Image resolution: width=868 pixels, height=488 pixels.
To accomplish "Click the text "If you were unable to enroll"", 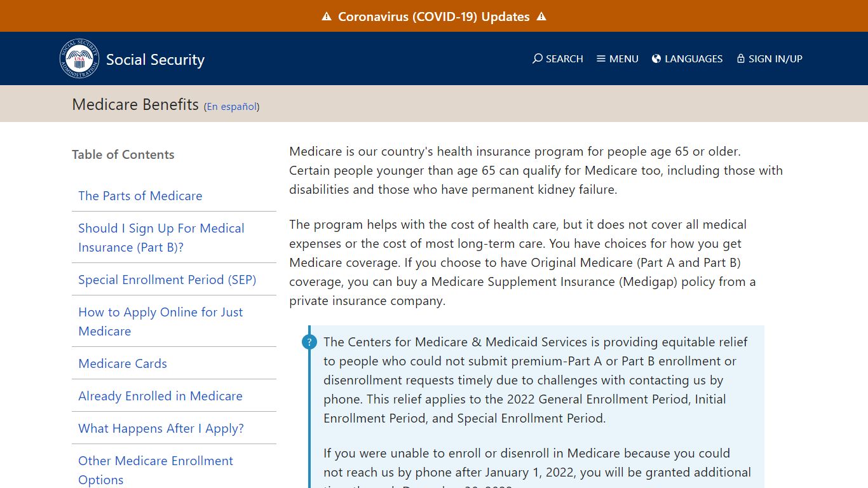I will point(537,469).
